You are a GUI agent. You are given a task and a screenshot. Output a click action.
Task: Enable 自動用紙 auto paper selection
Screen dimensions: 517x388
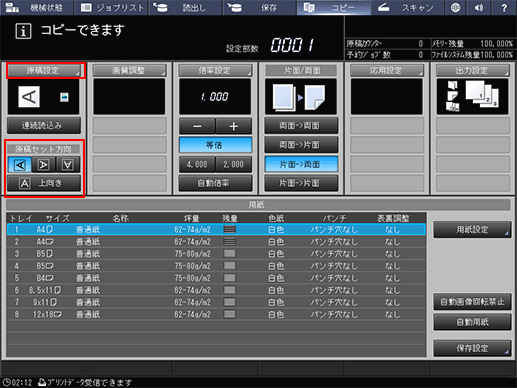pos(472,322)
